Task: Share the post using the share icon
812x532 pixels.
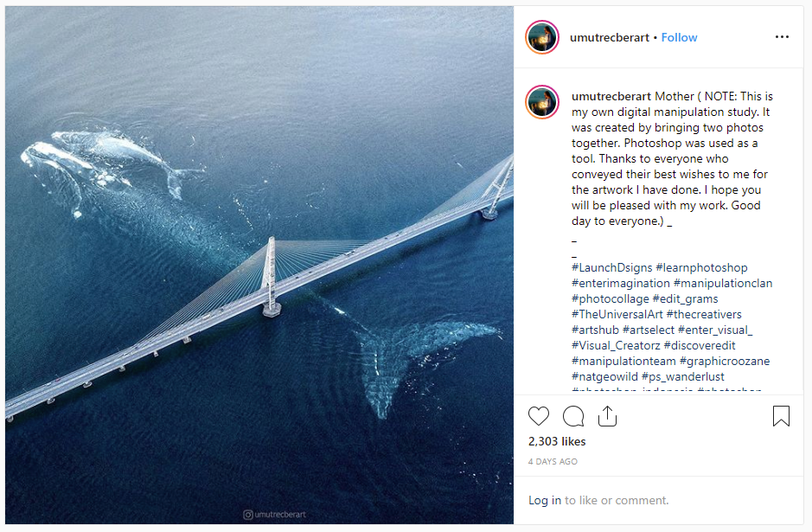Action: pyautogui.click(x=607, y=416)
